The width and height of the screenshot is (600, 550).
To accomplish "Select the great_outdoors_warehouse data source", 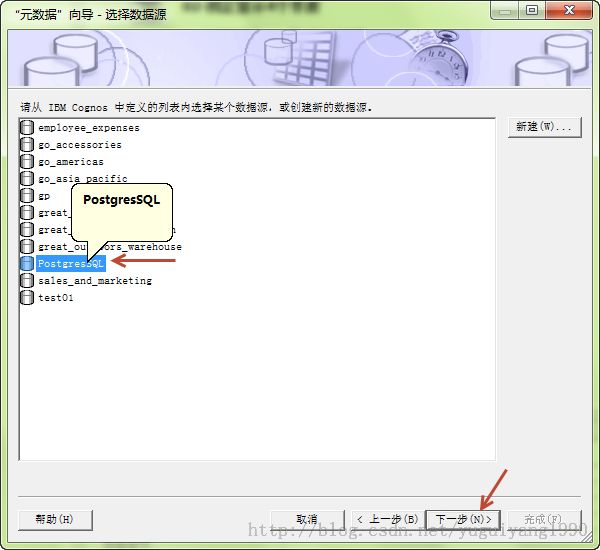I will [x=110, y=247].
